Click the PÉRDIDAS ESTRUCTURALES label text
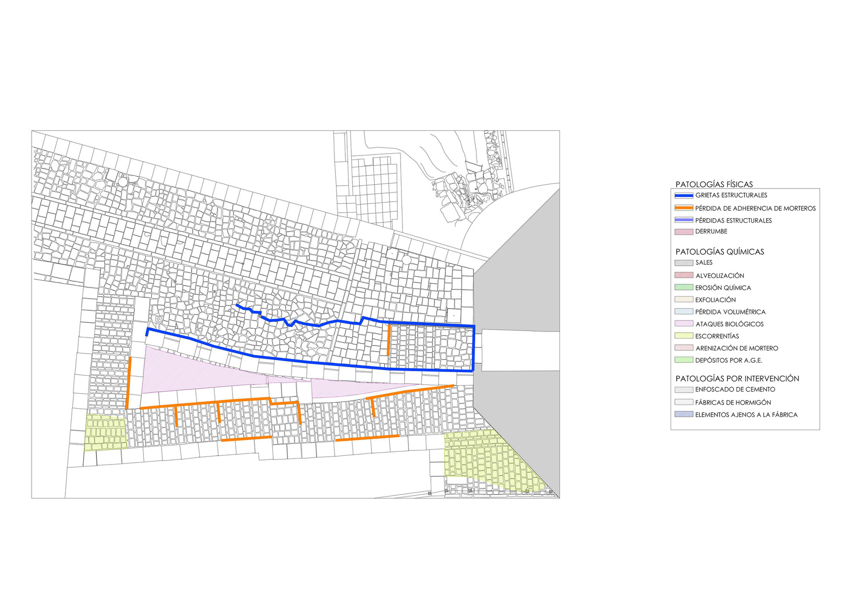 pyautogui.click(x=733, y=220)
